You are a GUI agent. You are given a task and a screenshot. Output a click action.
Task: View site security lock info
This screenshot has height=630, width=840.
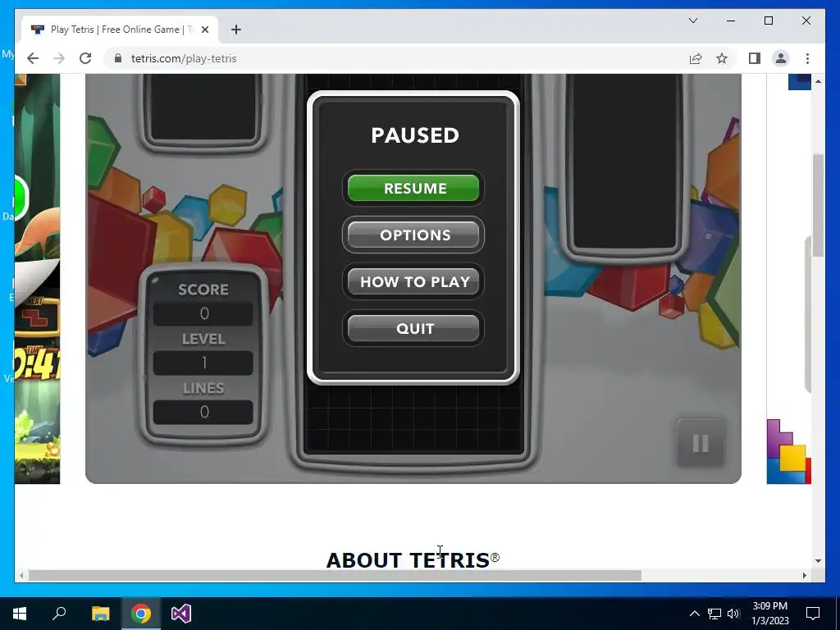(x=118, y=58)
